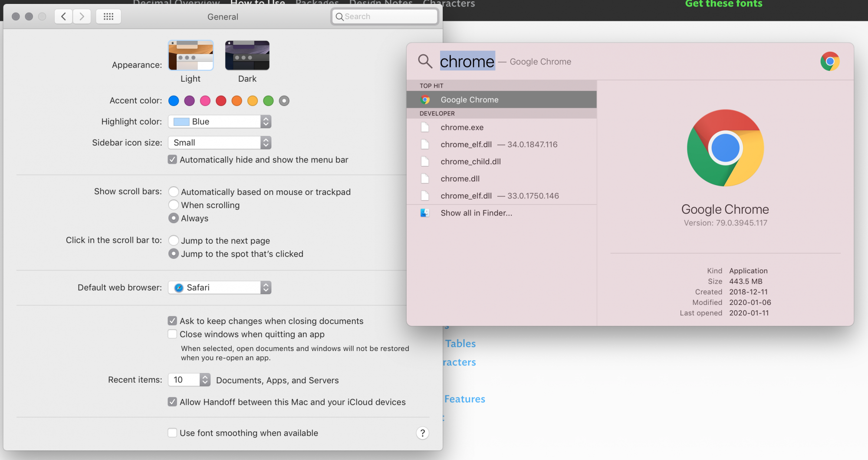Select Jump to the spot that's clicked

[174, 254]
